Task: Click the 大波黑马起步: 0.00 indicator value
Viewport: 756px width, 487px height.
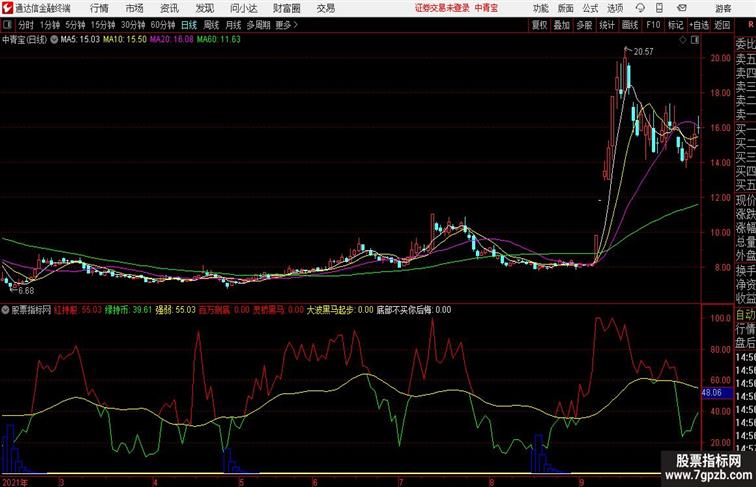Action: click(340, 310)
